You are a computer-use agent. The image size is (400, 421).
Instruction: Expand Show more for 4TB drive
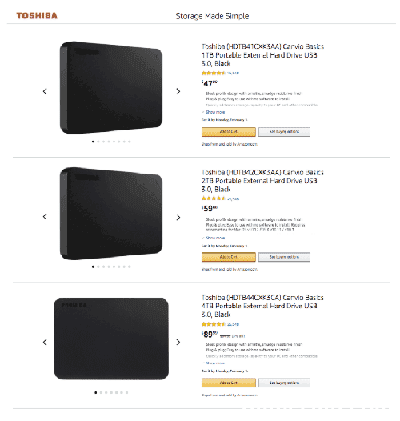click(x=214, y=363)
